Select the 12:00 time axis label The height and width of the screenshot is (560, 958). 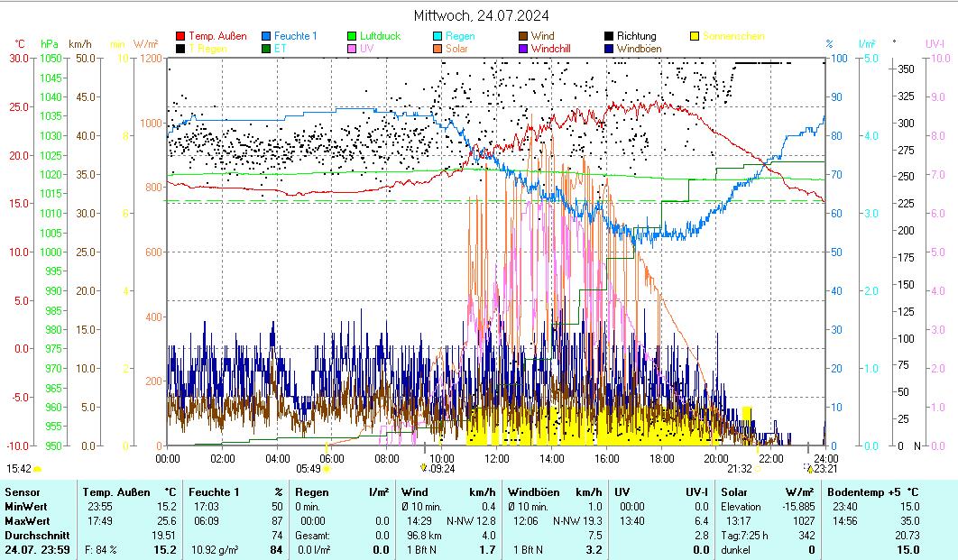coord(497,458)
